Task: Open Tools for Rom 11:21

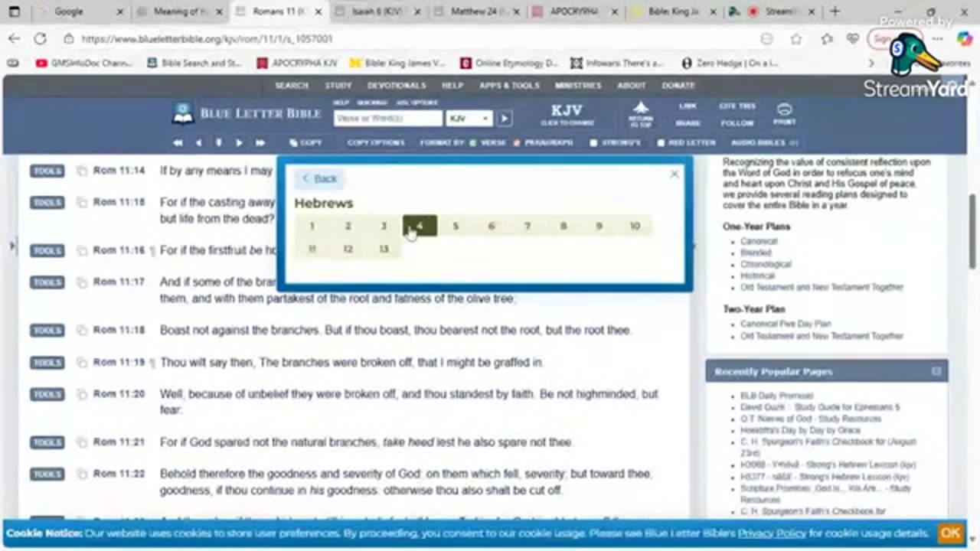Action: point(47,442)
